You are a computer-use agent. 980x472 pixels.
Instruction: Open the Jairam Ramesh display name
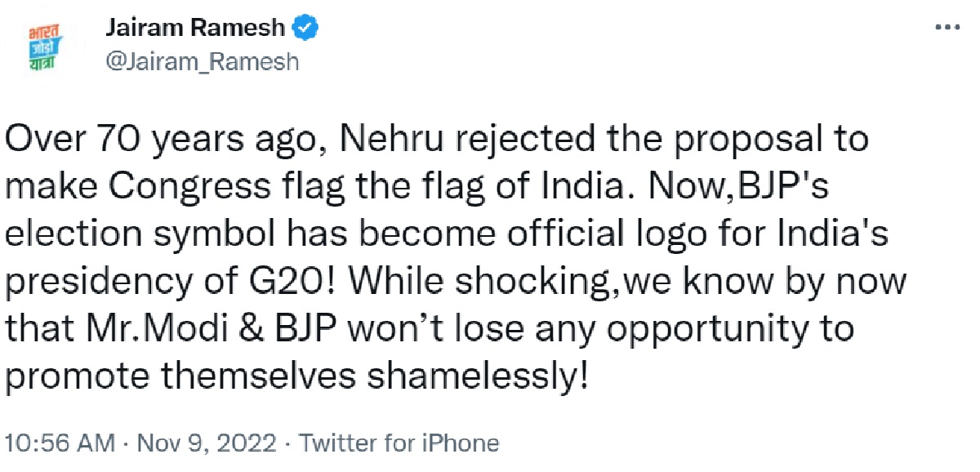coord(196,29)
